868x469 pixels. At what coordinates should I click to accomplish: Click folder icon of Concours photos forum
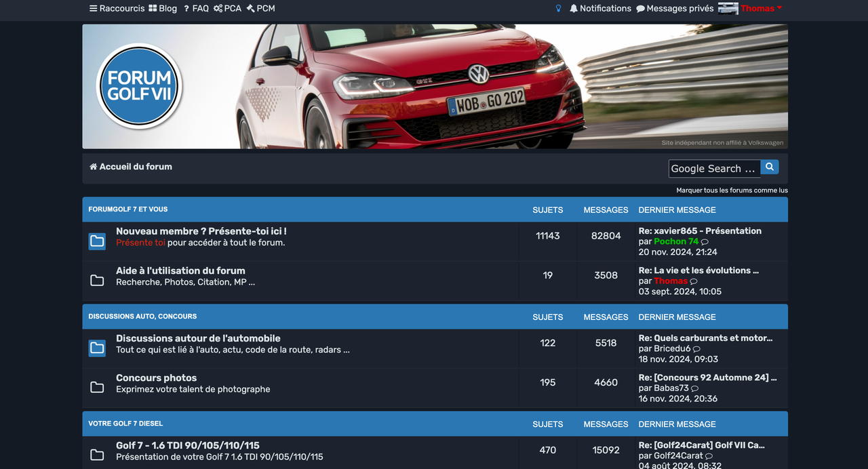click(97, 388)
